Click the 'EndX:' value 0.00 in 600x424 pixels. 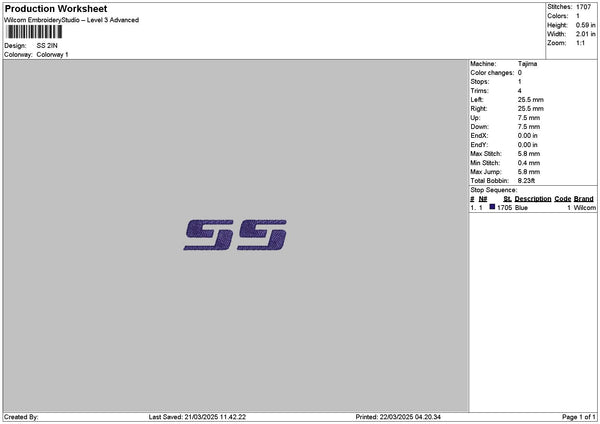[528, 136]
